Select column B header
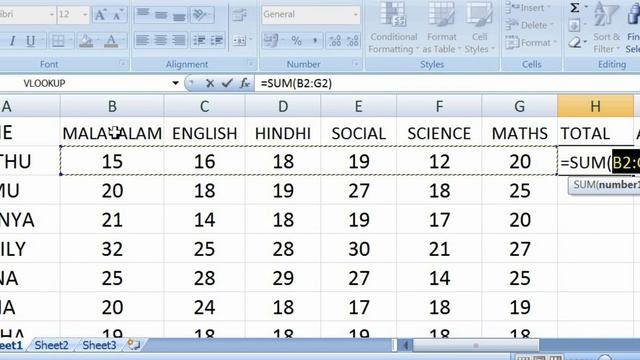 click(112, 106)
